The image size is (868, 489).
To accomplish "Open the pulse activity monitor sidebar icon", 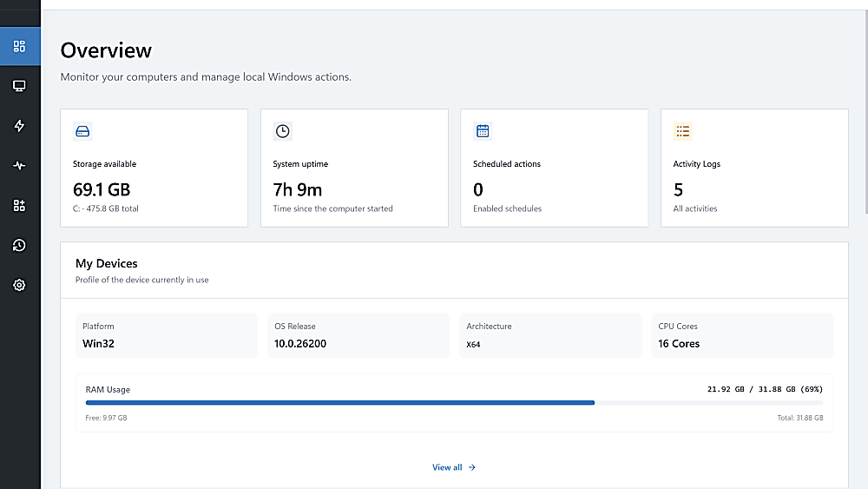I will click(x=19, y=166).
